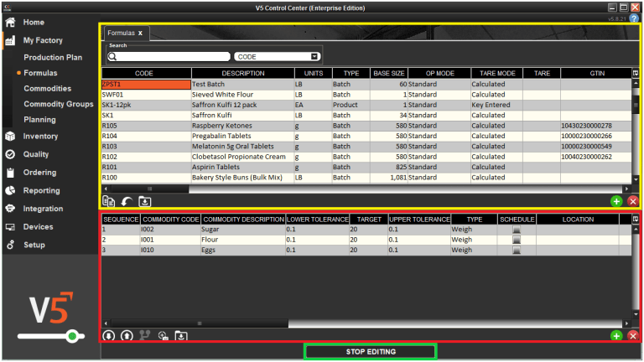
Task: Select the Aspirin Tablets row
Action: point(366,167)
